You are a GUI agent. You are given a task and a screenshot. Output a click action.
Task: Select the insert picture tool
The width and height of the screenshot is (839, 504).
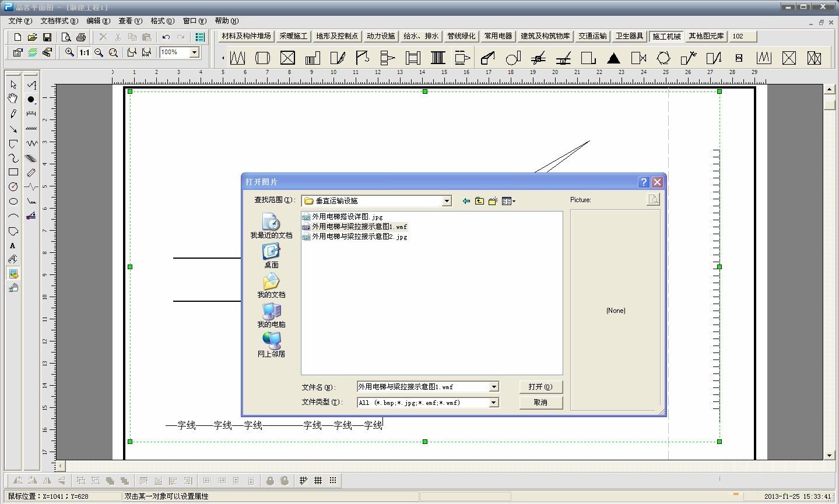point(13,274)
